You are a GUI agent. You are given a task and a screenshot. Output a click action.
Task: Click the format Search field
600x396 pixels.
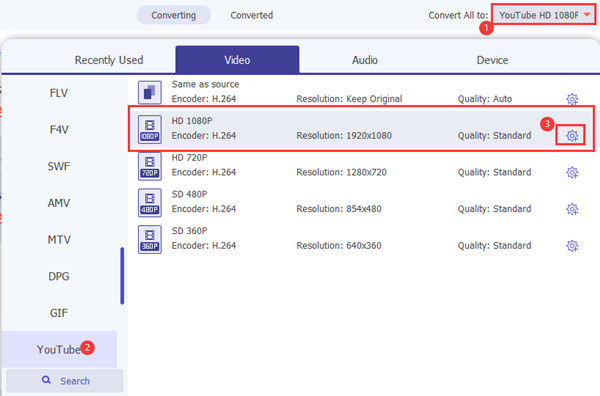pos(65,381)
